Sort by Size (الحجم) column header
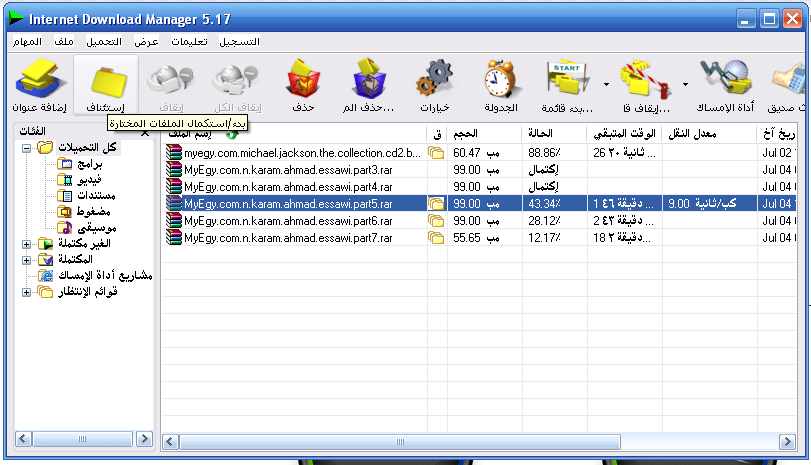 [485, 134]
